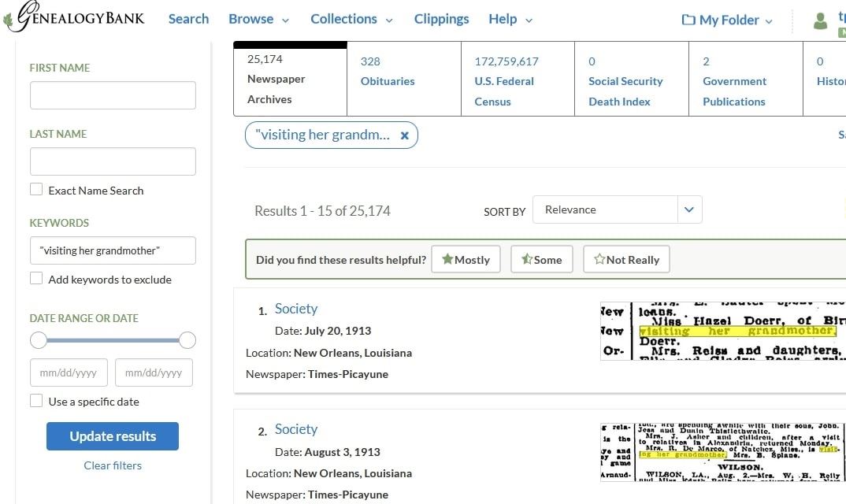Click the start date mm/dd/yyyy field

click(69, 372)
